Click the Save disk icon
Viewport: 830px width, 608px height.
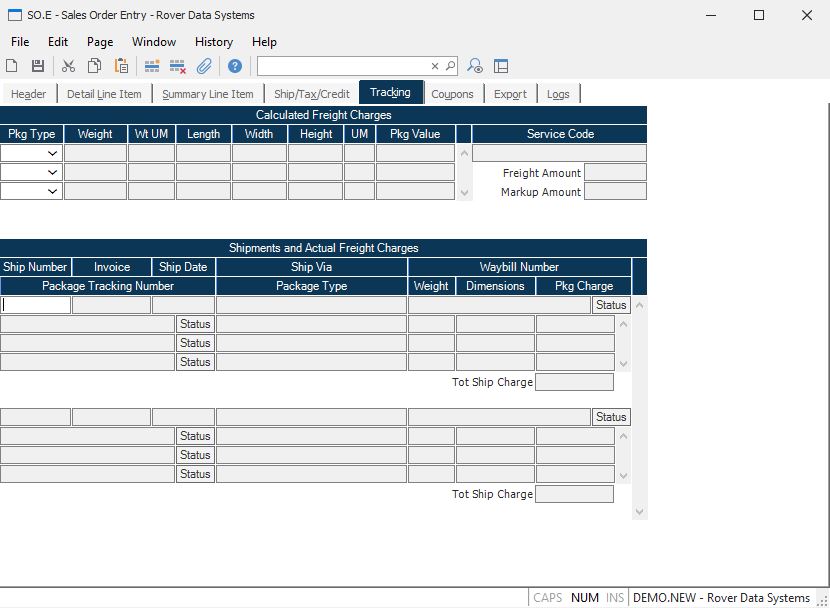38,66
